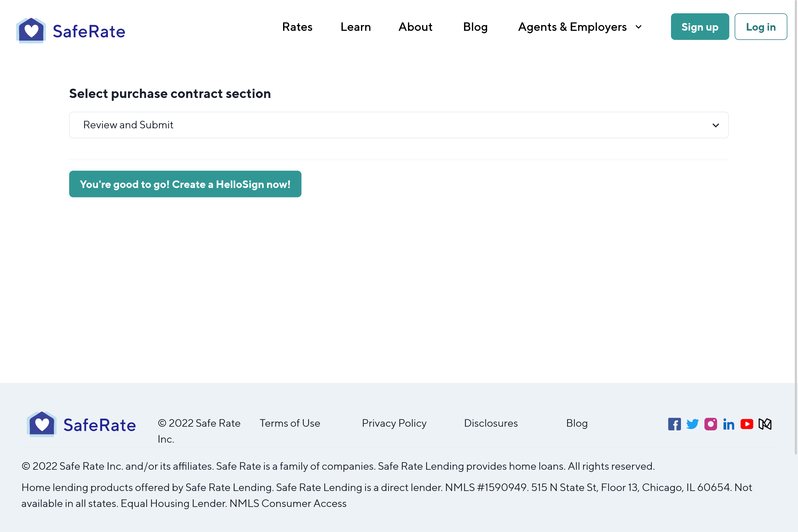Create a HelloSign now button

(x=185, y=184)
